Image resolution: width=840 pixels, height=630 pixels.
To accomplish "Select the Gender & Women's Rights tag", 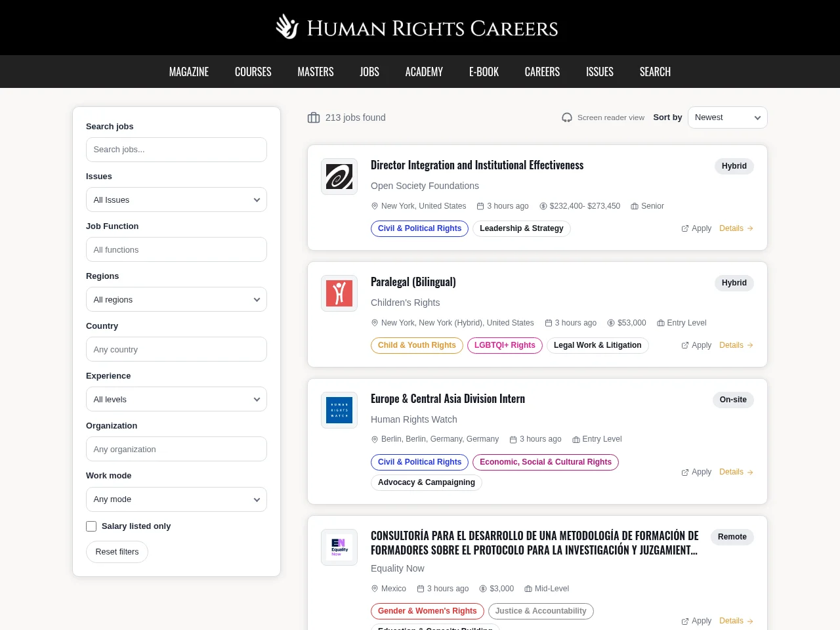I will click(x=427, y=611).
